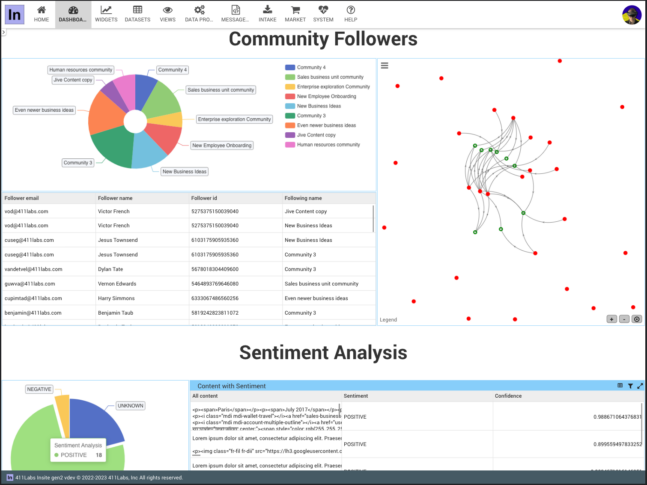Click the filter icon in Content with Sentiment
This screenshot has width=647, height=485.
point(630,385)
